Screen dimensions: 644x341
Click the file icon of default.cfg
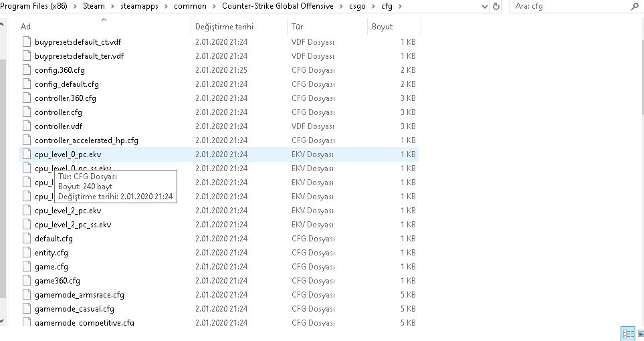click(x=27, y=238)
